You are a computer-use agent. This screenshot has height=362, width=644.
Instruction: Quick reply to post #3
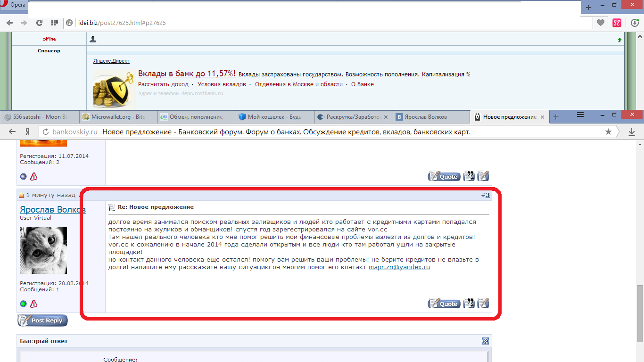[483, 303]
